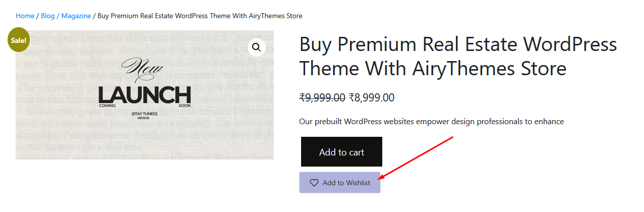Go to the Home breadcrumb link

pos(25,16)
